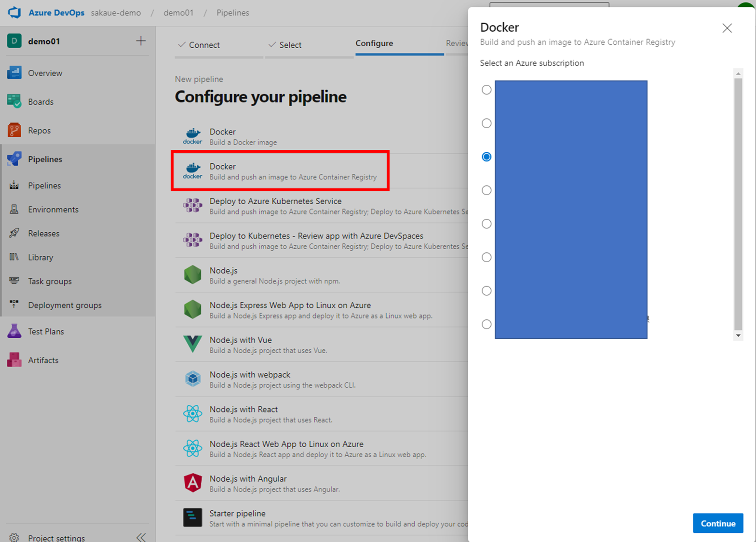
Task: Open the Boards sidebar icon
Action: click(x=14, y=101)
